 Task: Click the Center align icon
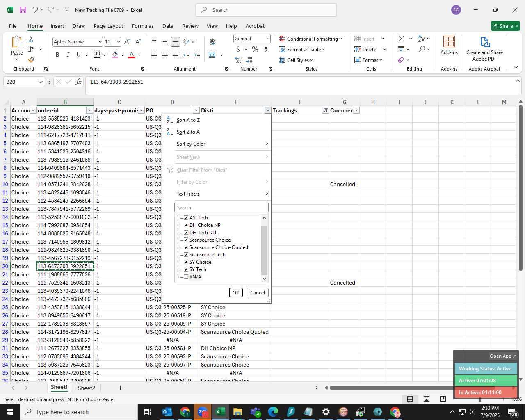click(164, 55)
